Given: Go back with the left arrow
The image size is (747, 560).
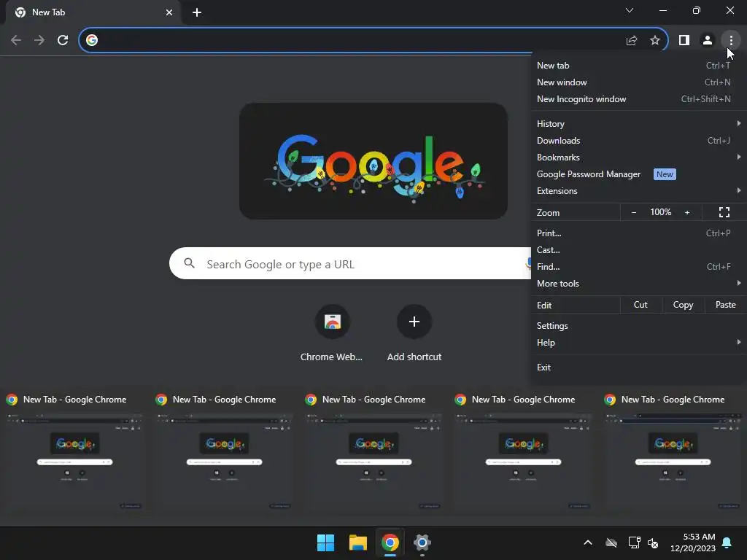Looking at the screenshot, I should click(x=16, y=40).
